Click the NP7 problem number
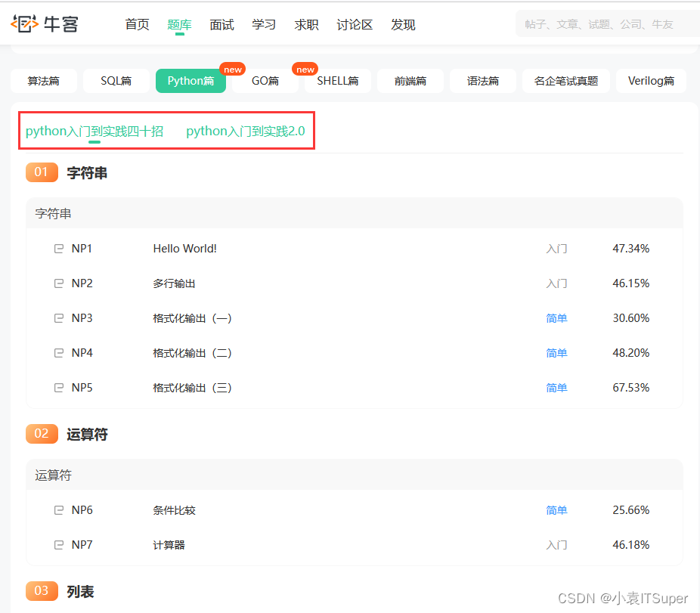This screenshot has height=613, width=700. pyautogui.click(x=82, y=545)
